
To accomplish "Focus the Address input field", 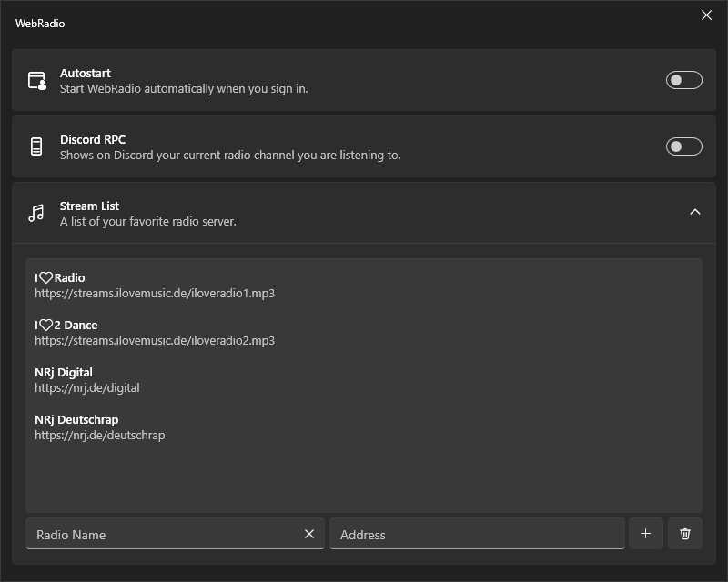I will point(477,534).
